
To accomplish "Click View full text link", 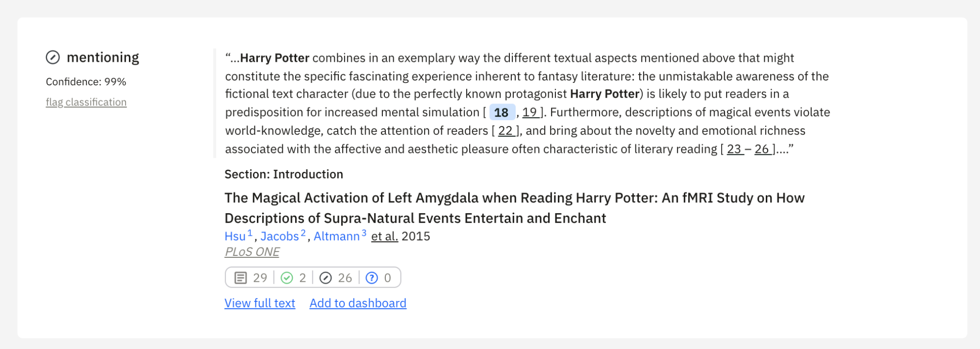I will [260, 303].
